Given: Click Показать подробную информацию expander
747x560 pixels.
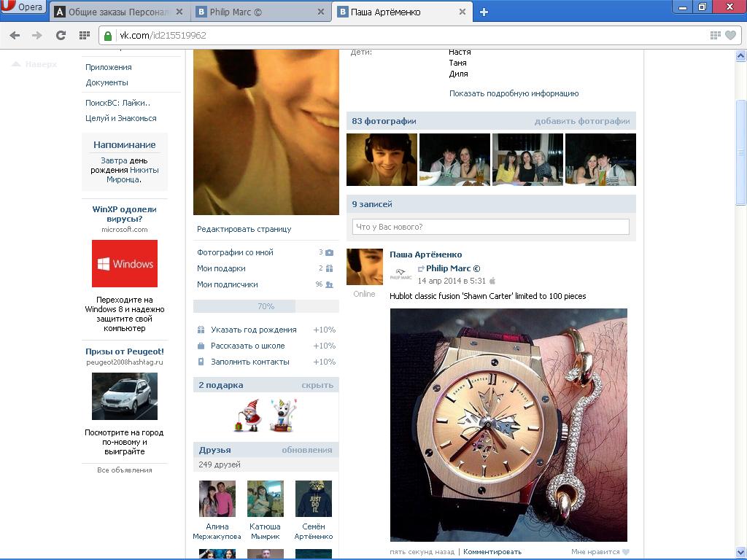Looking at the screenshot, I should click(514, 93).
